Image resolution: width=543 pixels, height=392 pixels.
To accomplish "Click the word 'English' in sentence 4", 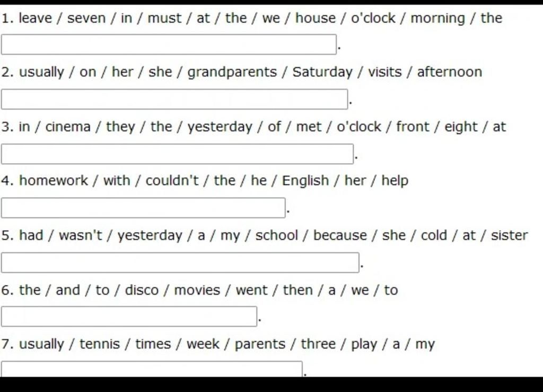I will [305, 181].
